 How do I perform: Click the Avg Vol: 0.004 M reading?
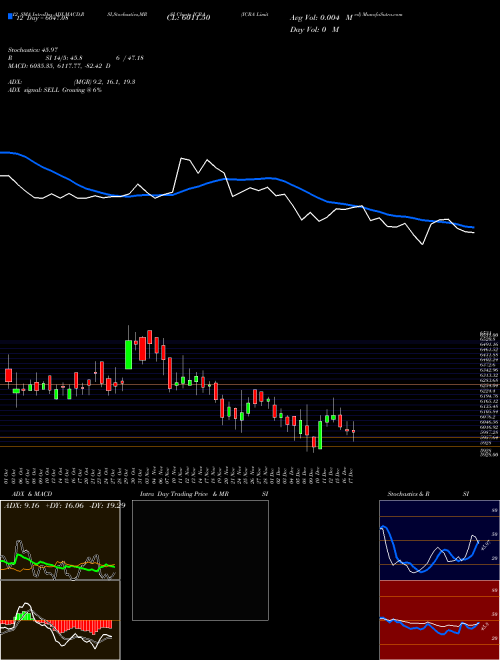point(321,18)
